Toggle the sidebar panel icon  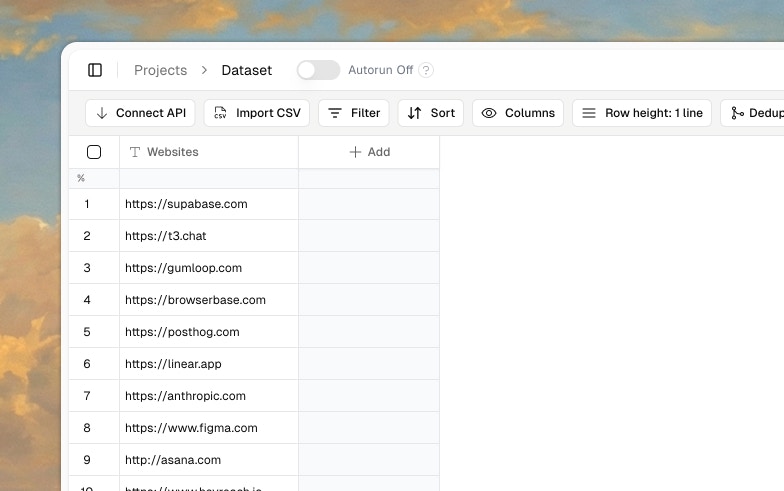[95, 70]
